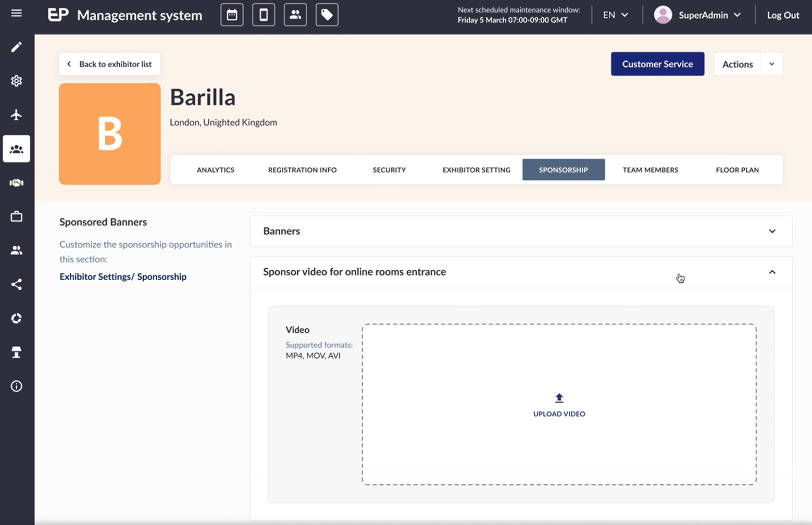This screenshot has height=525, width=812.
Task: Go back to exhibitor list
Action: [109, 64]
